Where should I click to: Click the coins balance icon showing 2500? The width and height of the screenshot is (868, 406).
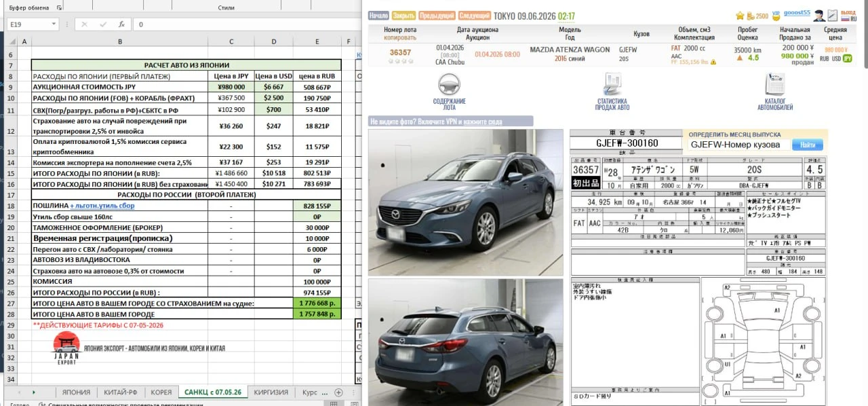point(750,16)
